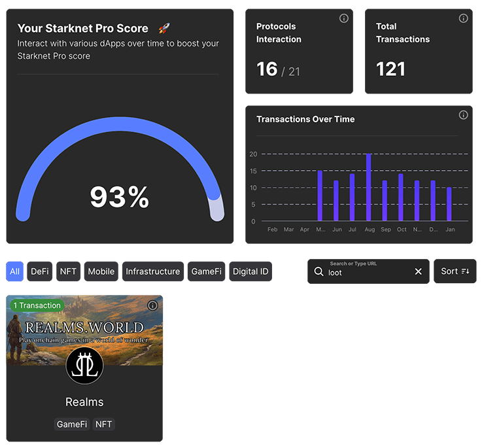Select the Mobile filter tab

(101, 271)
